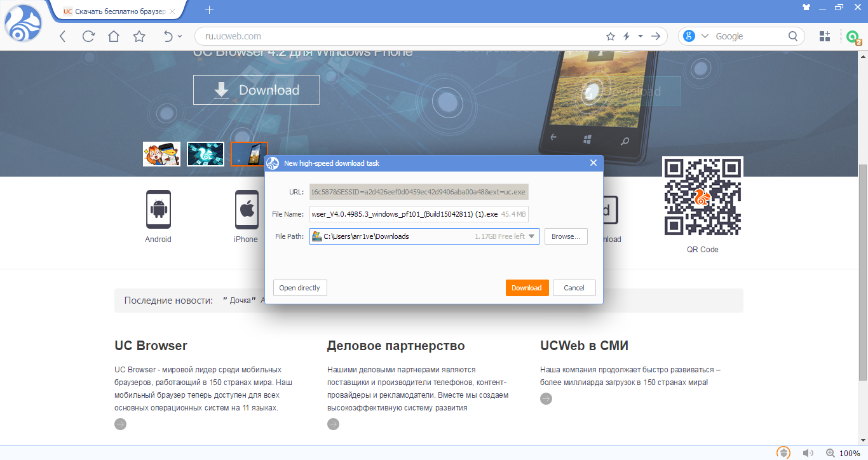Click the C:\Users\arr1ve\Downloads path box
The width and height of the screenshot is (868, 460).
point(424,236)
